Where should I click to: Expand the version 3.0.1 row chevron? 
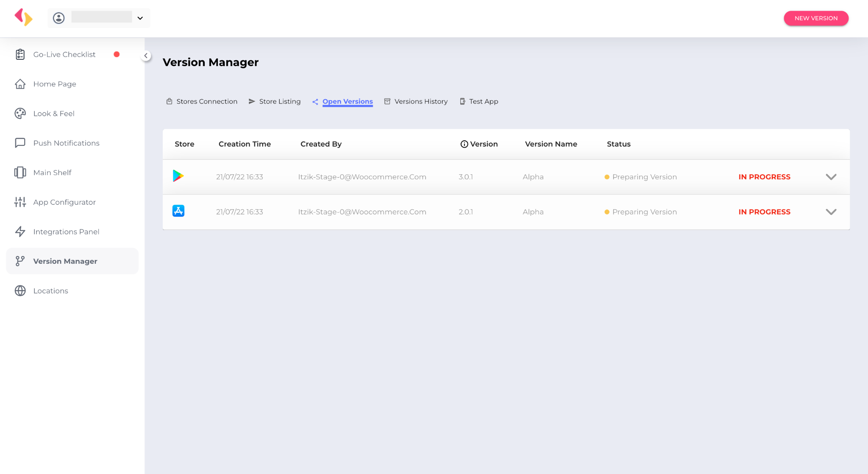click(x=831, y=177)
